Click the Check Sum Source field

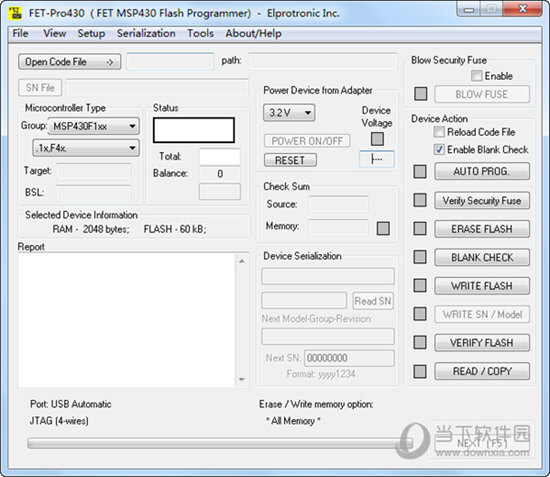click(x=338, y=204)
